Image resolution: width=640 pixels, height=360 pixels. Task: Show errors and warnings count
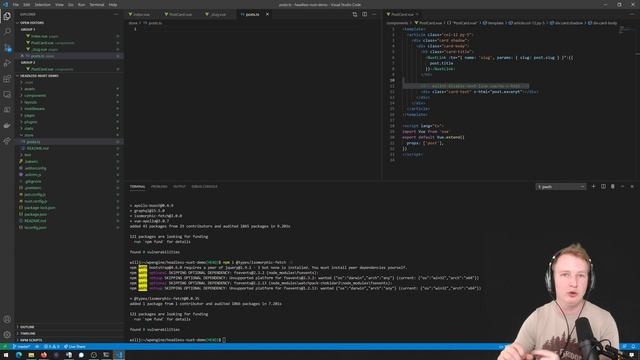(x=52, y=347)
